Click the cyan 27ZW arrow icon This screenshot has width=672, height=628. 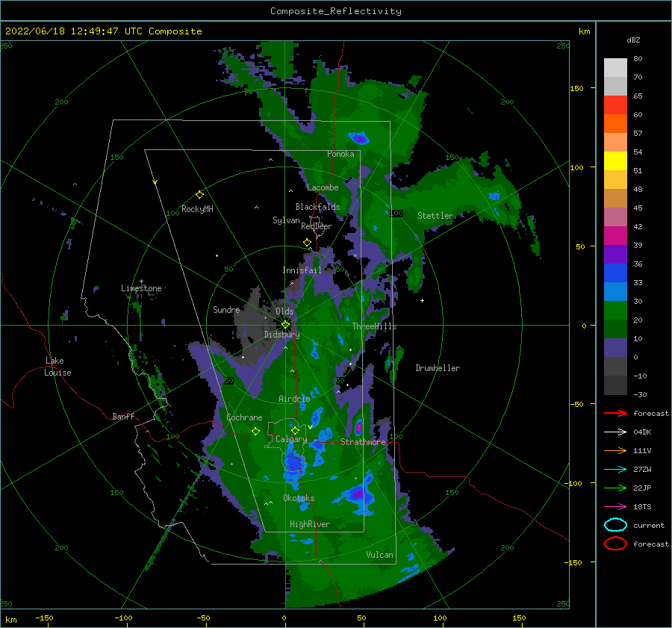click(615, 470)
